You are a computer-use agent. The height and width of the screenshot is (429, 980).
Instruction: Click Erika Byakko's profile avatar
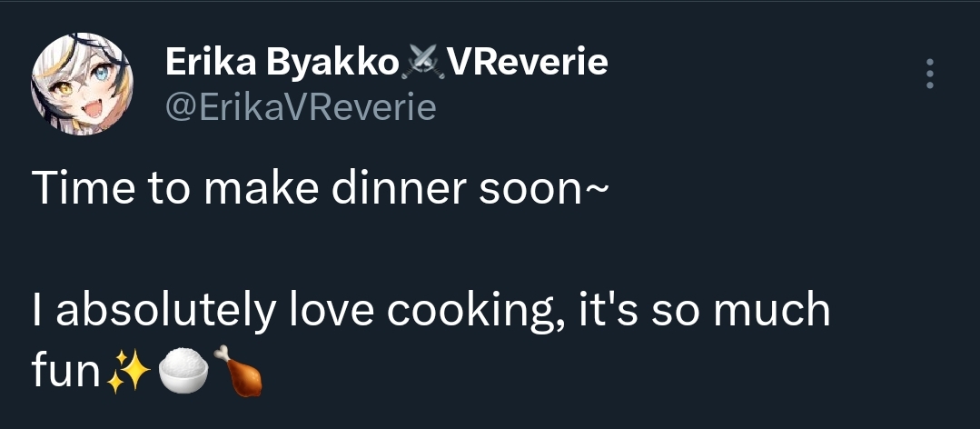click(83, 84)
